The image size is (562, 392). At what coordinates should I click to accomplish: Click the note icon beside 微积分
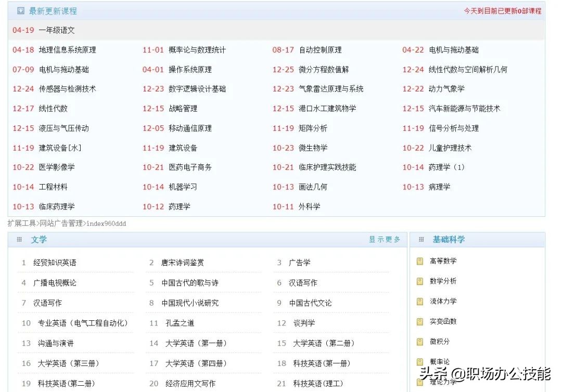420,342
